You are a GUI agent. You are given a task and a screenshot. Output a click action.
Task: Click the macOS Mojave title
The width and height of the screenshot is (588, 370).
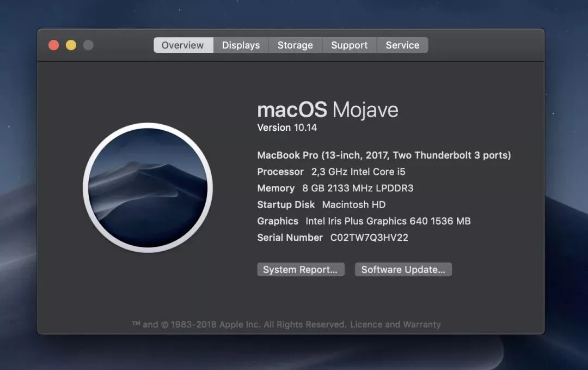click(328, 110)
